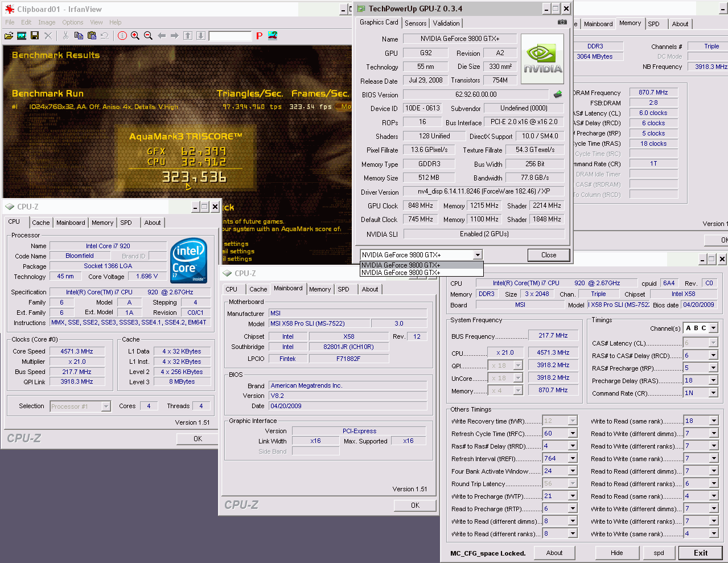Click the NVIDIA logo in GPU-Z
This screenshot has width=728, height=563.
[x=542, y=59]
